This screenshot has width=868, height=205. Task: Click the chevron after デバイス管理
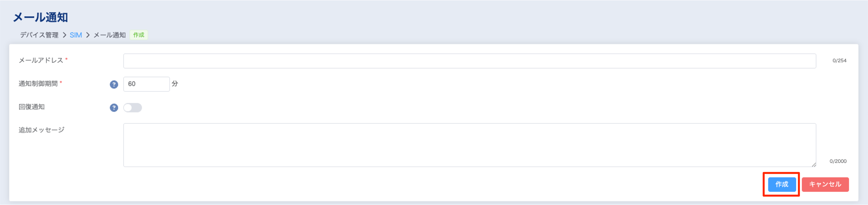(x=64, y=35)
